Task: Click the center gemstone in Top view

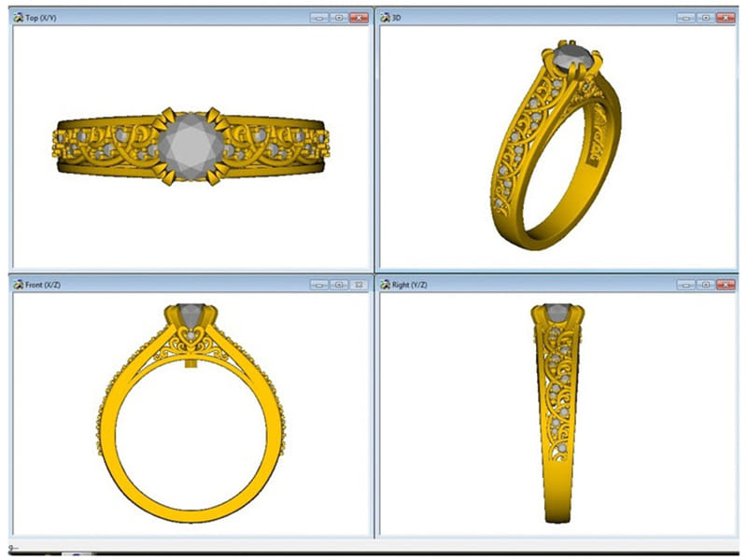Action: [191, 147]
